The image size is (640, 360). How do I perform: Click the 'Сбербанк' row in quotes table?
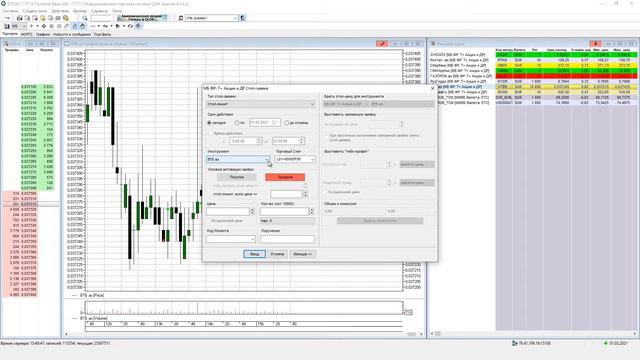pos(533,65)
